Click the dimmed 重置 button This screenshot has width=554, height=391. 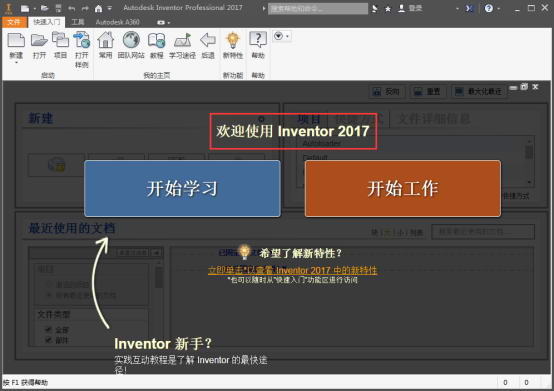(428, 92)
